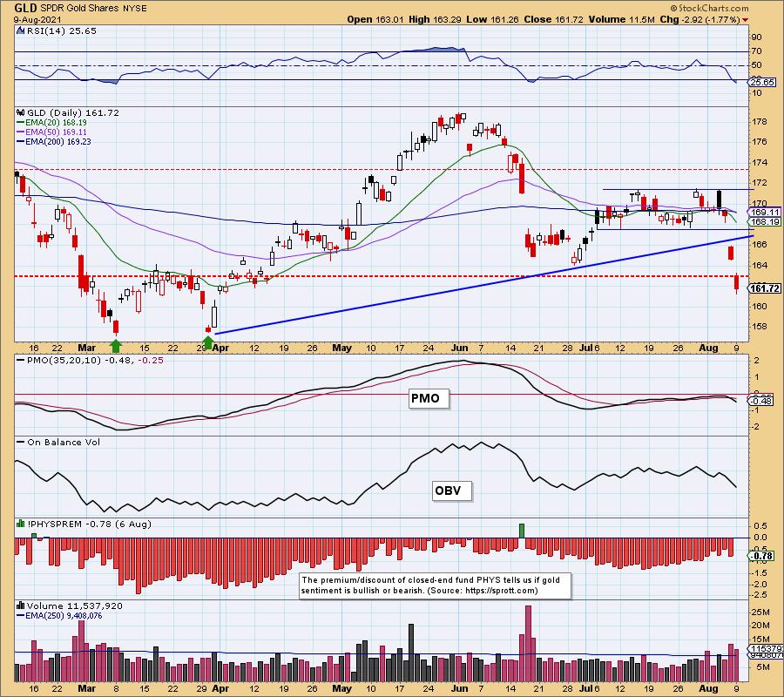This screenshot has height=697, width=784.
Task: Click the 161.72 last price axis tag
Action: point(765,288)
